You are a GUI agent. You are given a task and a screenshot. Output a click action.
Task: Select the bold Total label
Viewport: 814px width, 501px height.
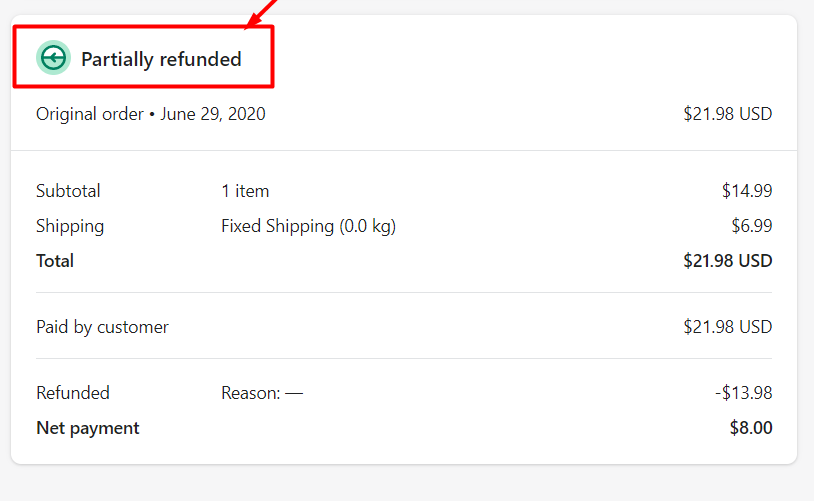click(55, 261)
